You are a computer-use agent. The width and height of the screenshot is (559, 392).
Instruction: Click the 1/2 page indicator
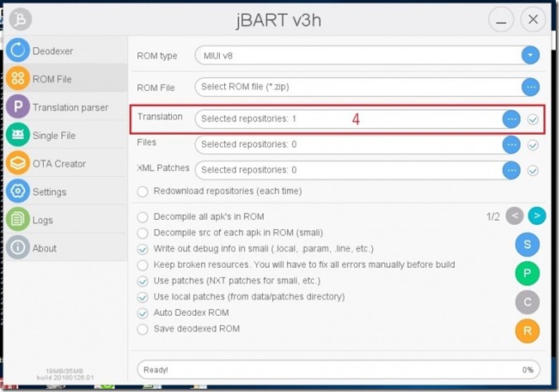(x=493, y=217)
